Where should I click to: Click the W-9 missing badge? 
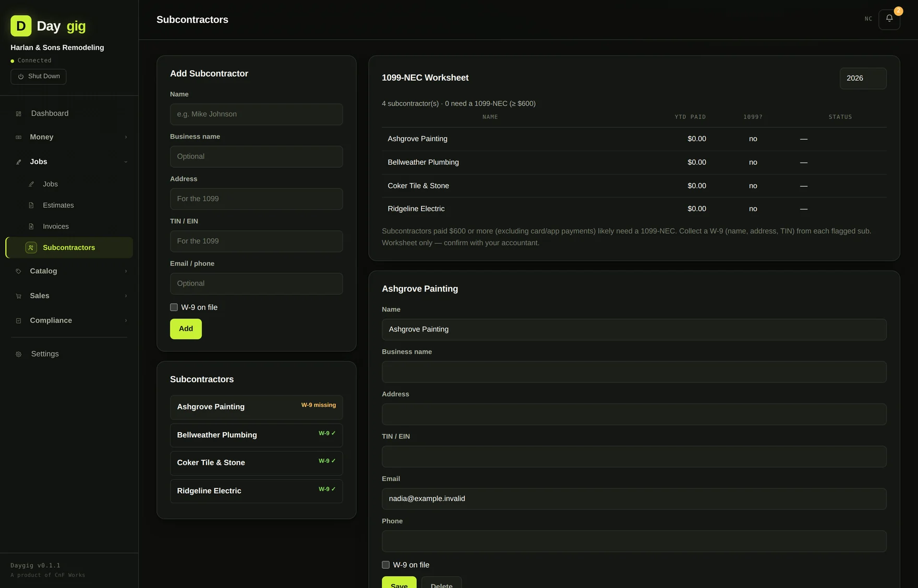pyautogui.click(x=318, y=405)
